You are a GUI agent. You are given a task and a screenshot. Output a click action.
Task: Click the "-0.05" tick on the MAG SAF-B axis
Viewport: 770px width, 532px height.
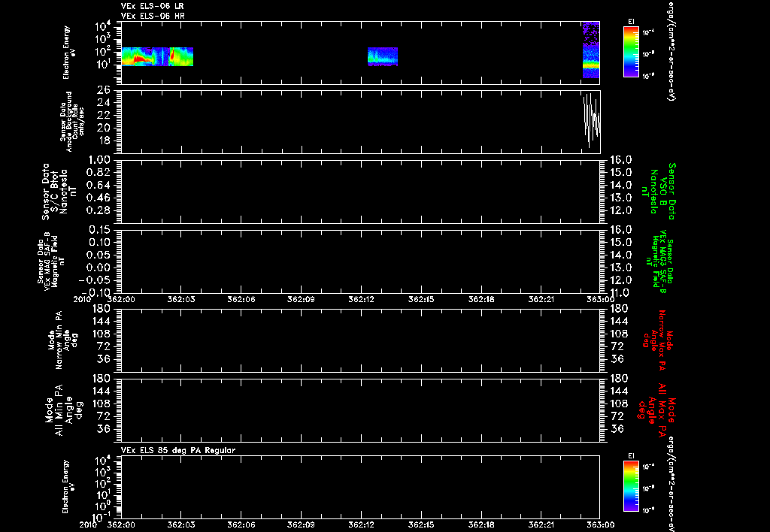coord(94,280)
